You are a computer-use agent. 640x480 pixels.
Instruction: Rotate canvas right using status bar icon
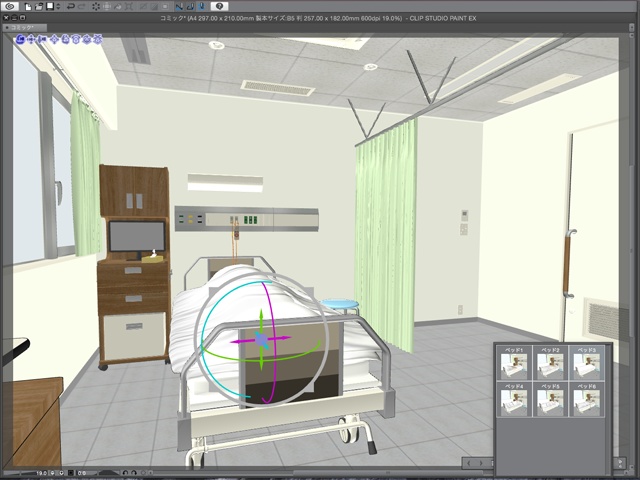(134, 473)
